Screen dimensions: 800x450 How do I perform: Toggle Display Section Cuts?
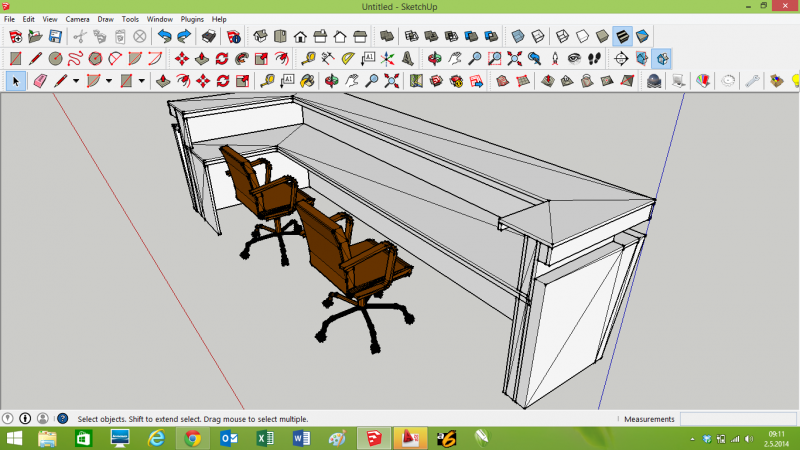click(662, 59)
